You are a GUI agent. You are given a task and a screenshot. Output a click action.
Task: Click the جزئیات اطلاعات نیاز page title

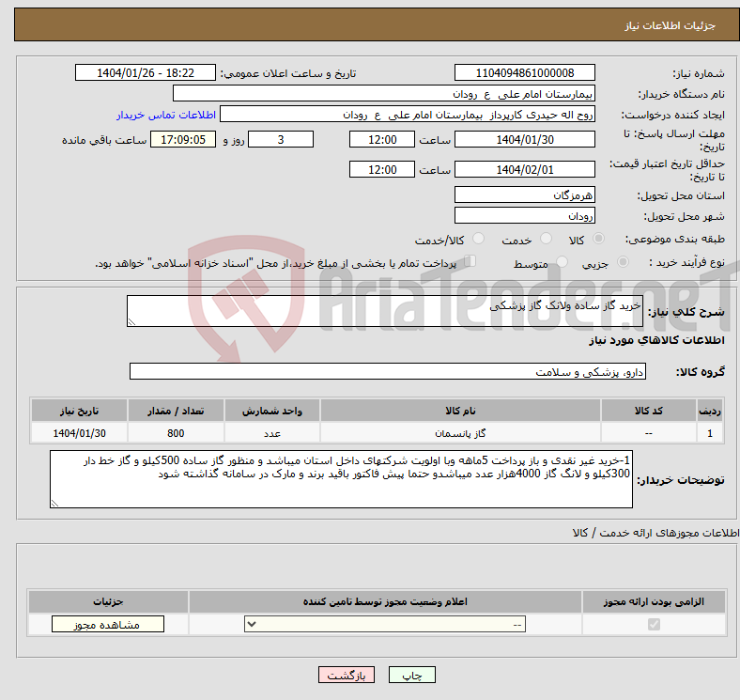[x=671, y=25]
